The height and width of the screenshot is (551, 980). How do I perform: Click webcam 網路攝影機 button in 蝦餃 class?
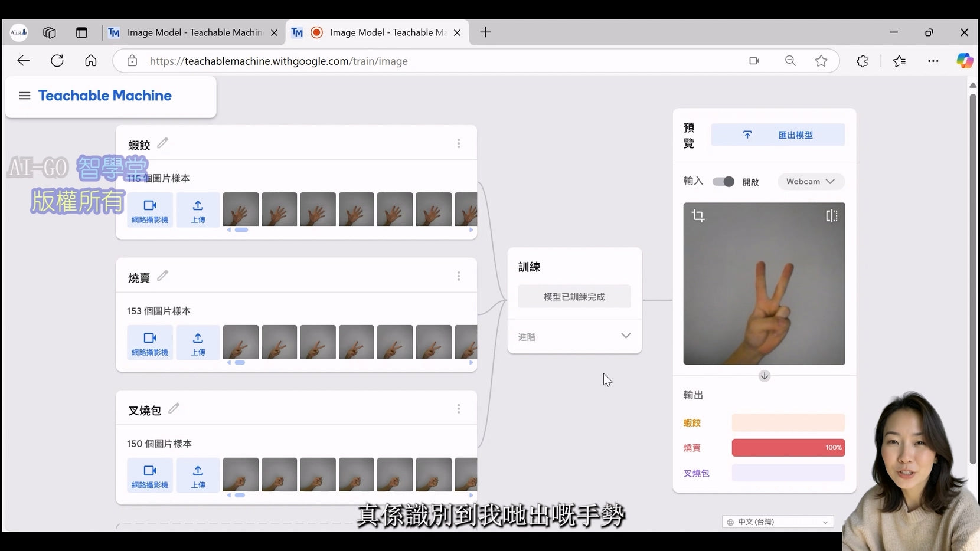[150, 210]
